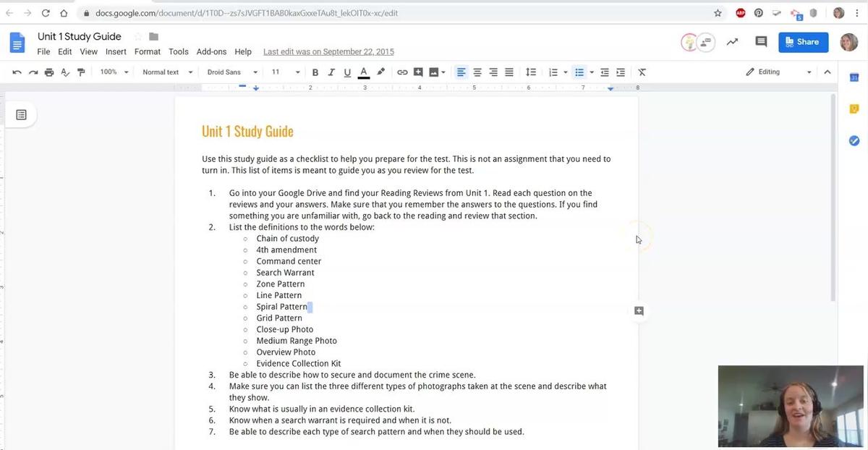The image size is (868, 450).
Task: Open Google Keep in side panel
Action: click(x=854, y=109)
